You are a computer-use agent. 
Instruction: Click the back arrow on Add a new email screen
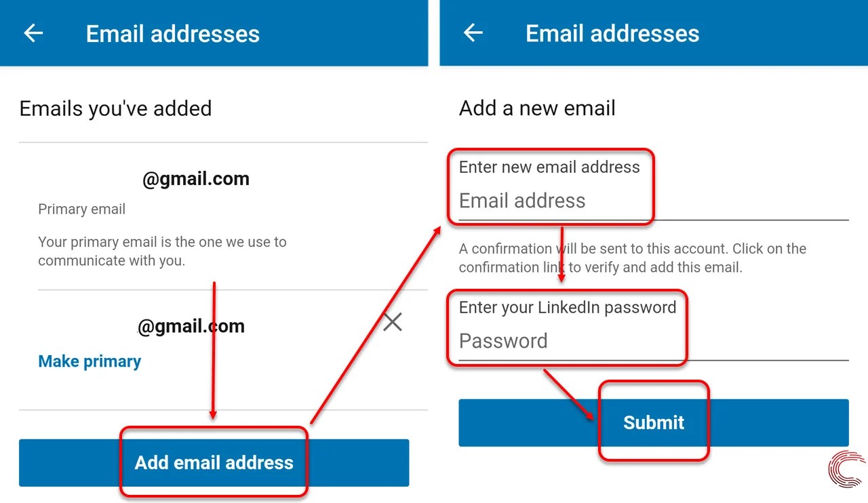pyautogui.click(x=473, y=33)
